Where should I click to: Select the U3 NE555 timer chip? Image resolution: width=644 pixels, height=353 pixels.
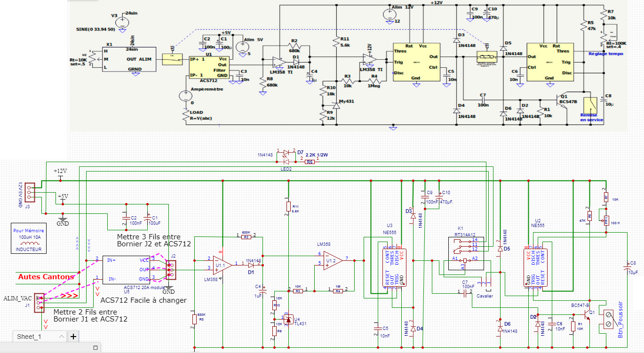[394, 267]
